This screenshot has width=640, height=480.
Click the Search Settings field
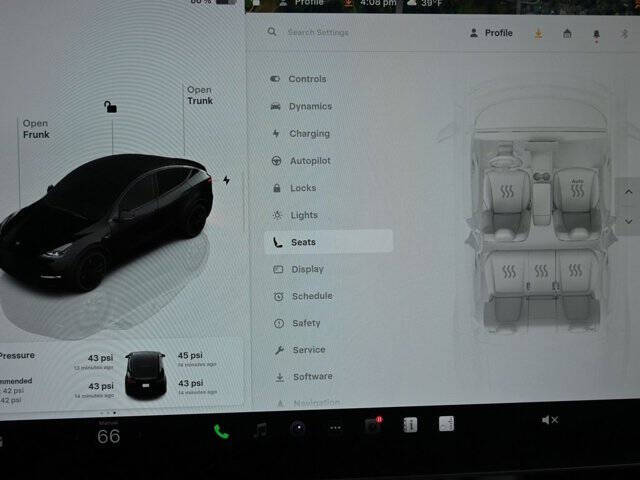(x=318, y=32)
